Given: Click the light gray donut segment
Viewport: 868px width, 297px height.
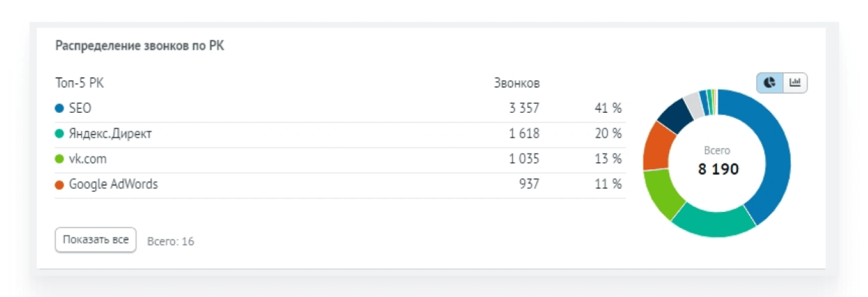Looking at the screenshot, I should pos(693,104).
